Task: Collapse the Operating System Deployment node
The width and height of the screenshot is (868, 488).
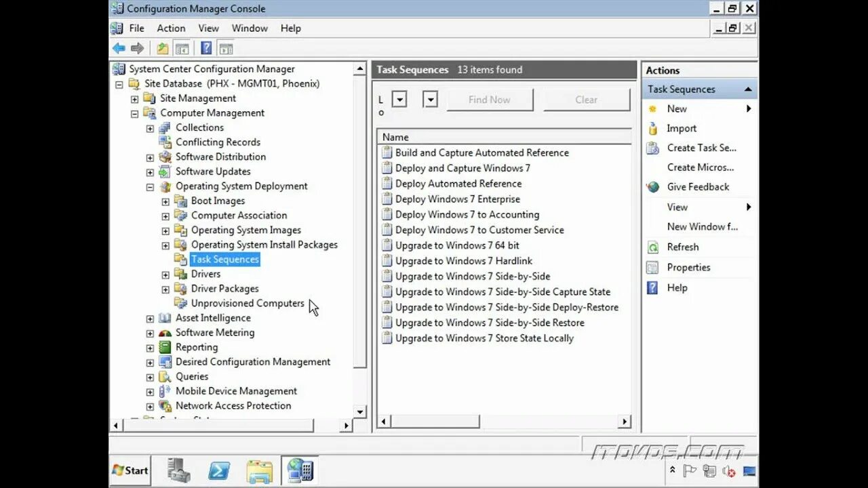Action: tap(150, 186)
